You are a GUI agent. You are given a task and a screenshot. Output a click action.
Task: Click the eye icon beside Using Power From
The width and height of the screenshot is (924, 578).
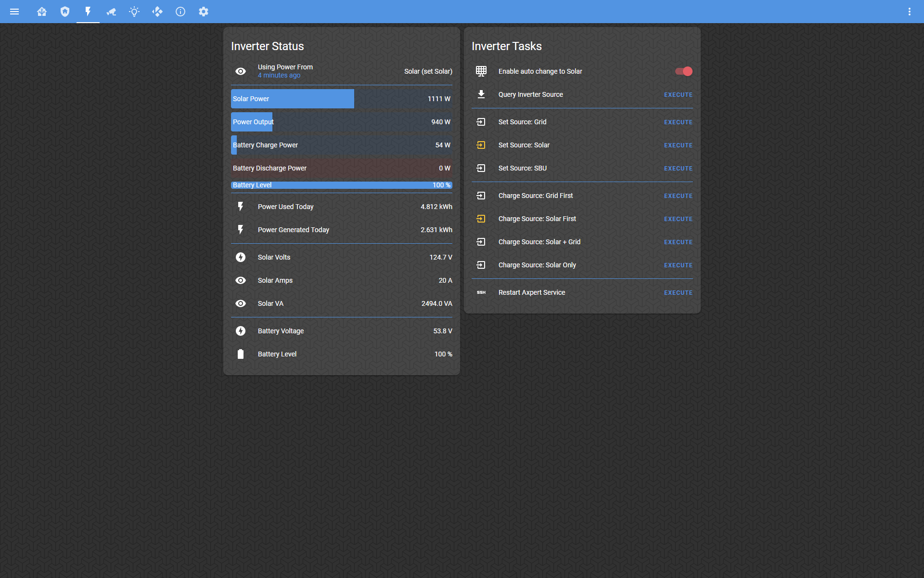241,71
